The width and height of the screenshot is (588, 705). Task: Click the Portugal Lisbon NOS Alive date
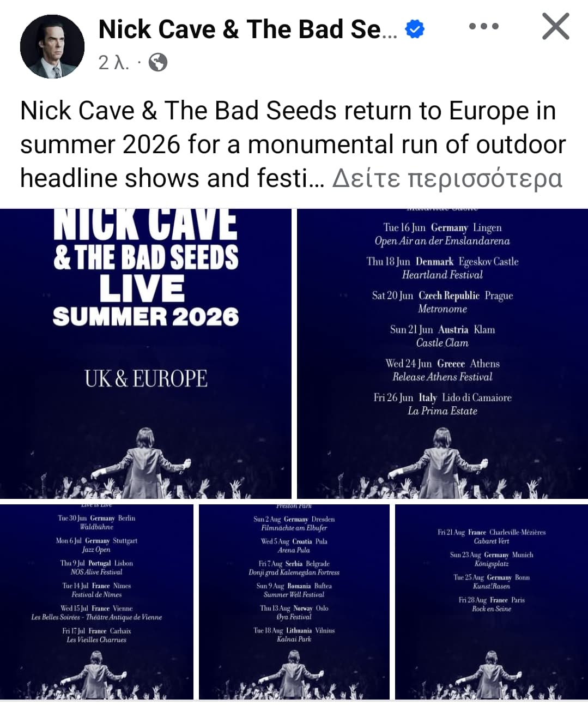[x=96, y=568]
